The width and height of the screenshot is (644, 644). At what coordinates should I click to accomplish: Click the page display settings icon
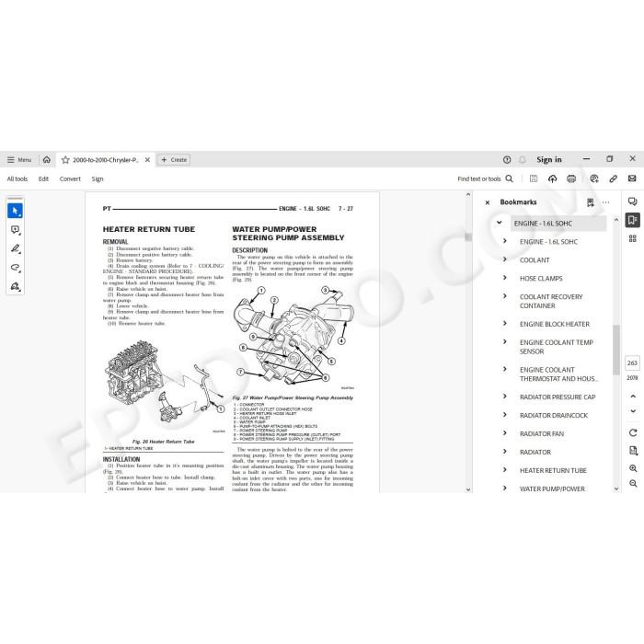click(x=633, y=451)
